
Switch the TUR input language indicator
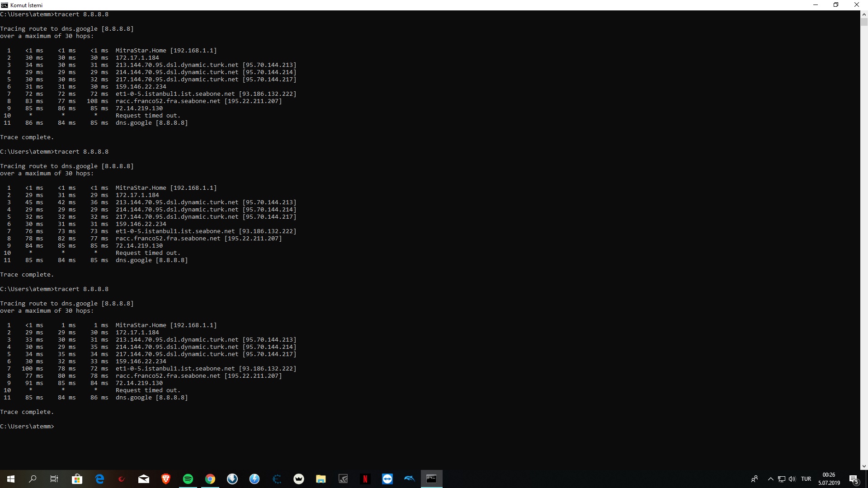(806, 479)
